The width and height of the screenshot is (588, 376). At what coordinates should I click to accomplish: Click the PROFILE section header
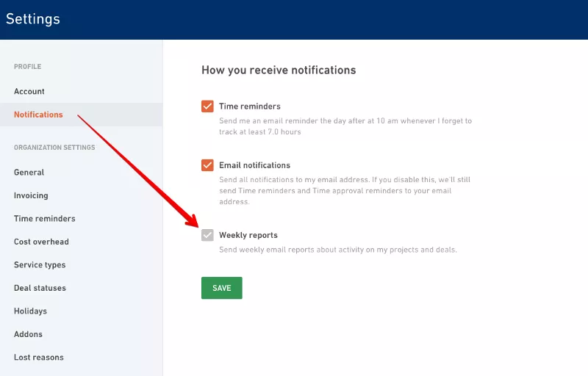click(x=27, y=67)
